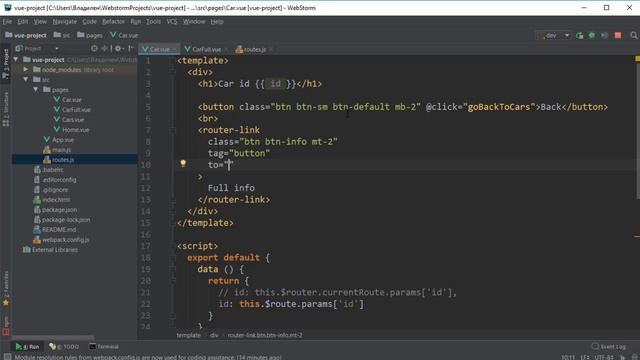Open the Favorites tool window star
The height and width of the screenshot is (360, 640).
click(6, 303)
